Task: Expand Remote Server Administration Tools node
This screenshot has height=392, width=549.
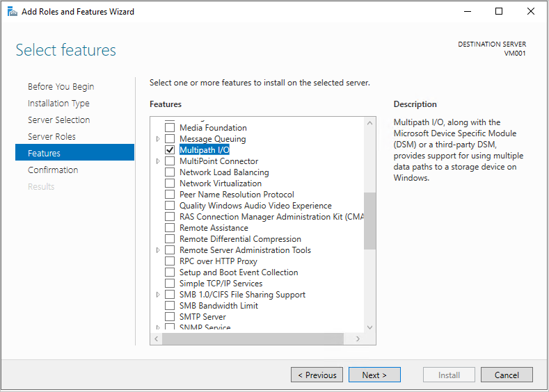Action: coord(158,250)
